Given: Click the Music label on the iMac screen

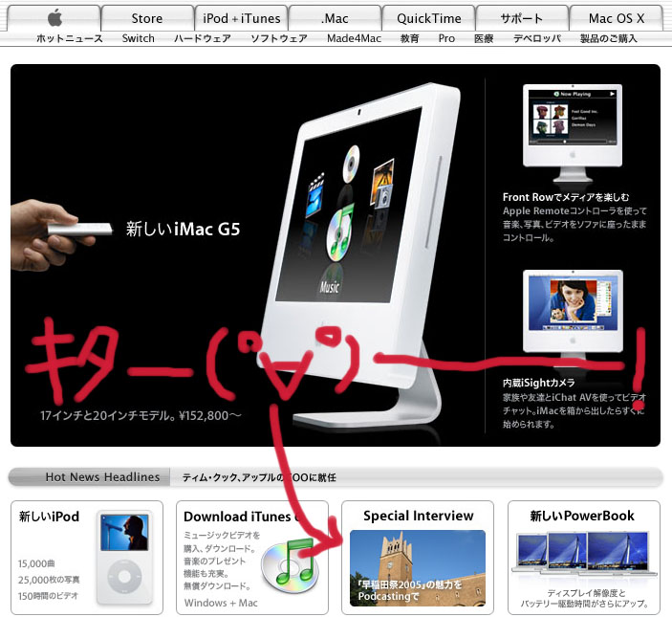Looking at the screenshot, I should [x=330, y=287].
